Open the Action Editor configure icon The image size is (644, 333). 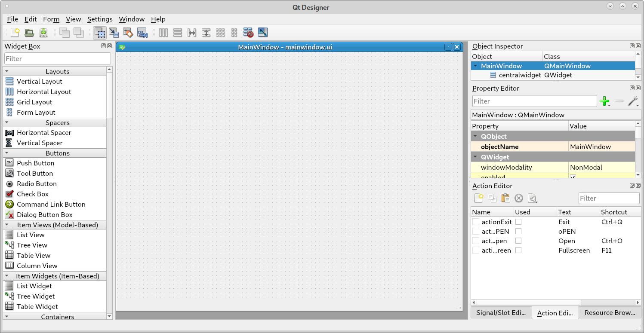(533, 198)
